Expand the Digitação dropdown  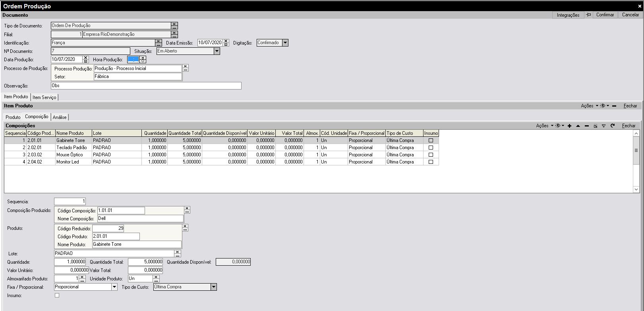pyautogui.click(x=285, y=43)
